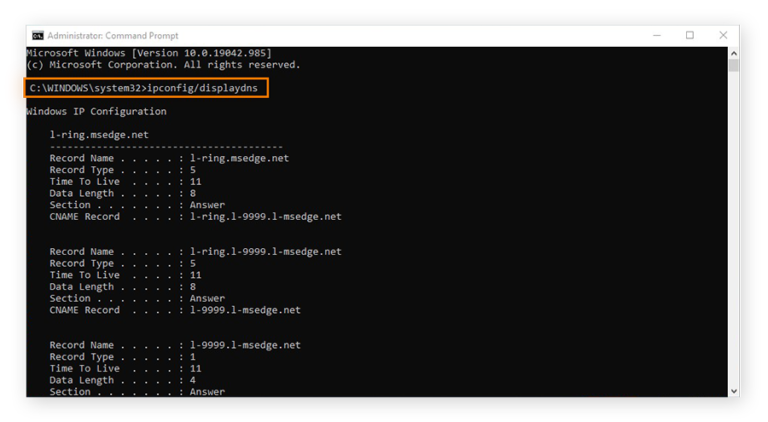Click the Microsoft Corporation copyright line

coord(163,65)
